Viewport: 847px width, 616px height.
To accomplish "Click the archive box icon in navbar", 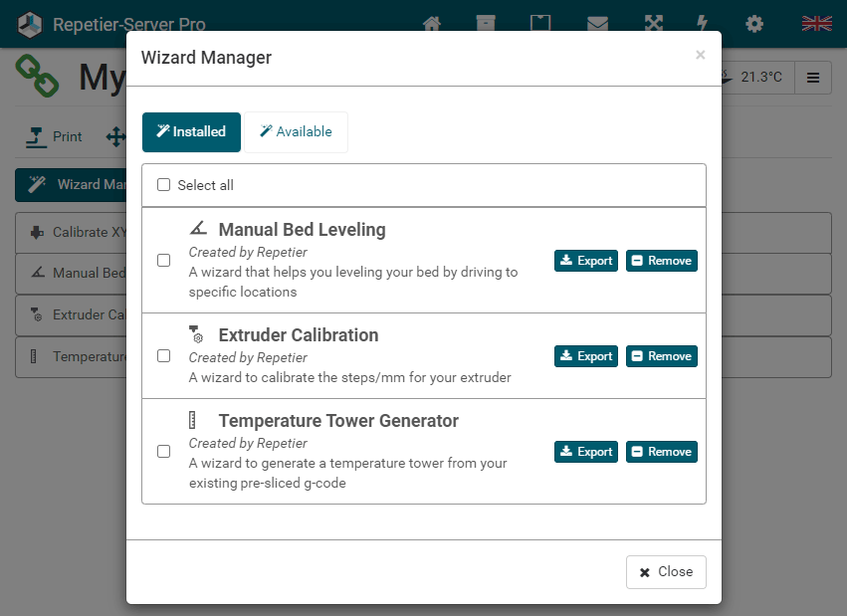I will tap(486, 24).
